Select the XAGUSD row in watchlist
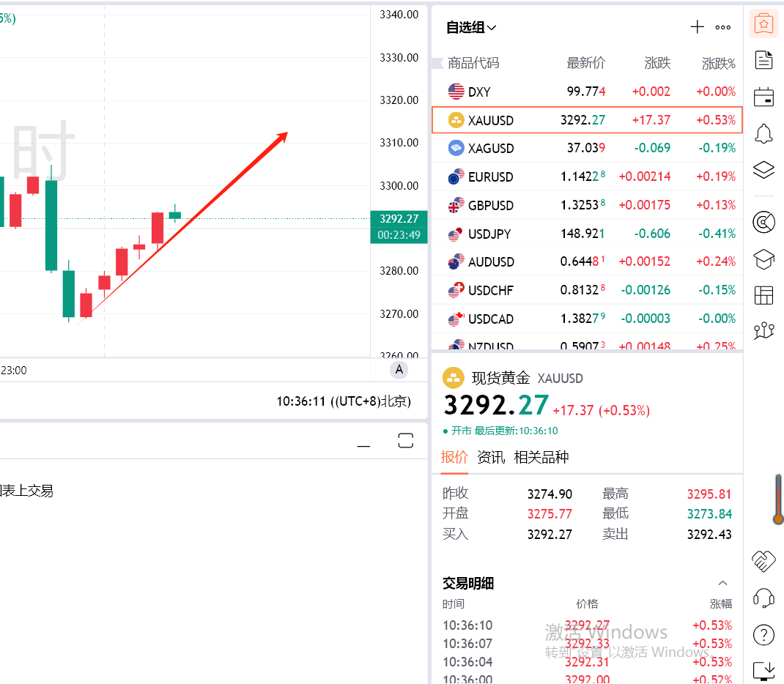 tap(587, 148)
